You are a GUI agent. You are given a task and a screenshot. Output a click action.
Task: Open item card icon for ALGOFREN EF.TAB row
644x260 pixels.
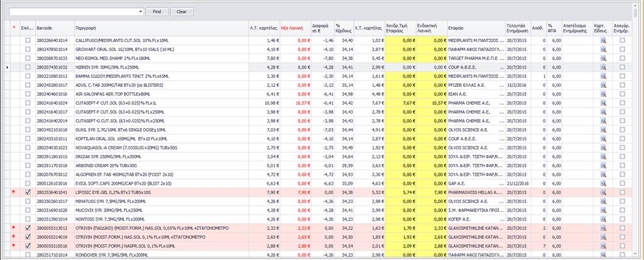pyautogui.click(x=603, y=175)
